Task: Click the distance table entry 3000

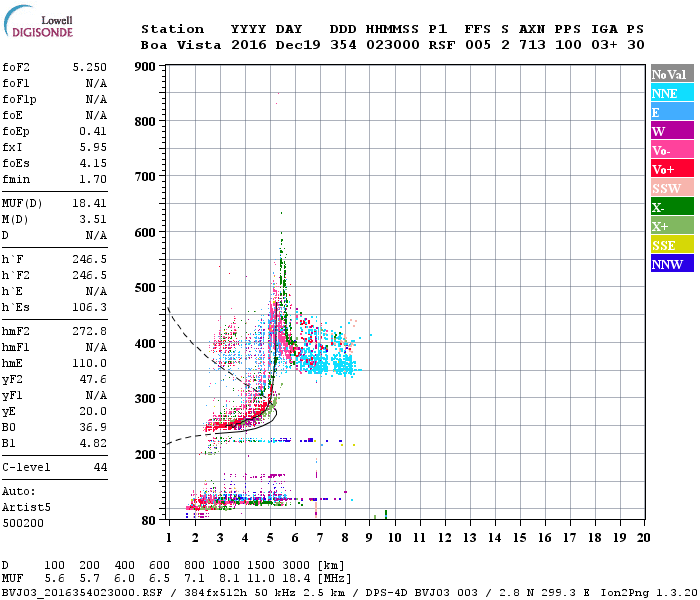Action: [296, 566]
